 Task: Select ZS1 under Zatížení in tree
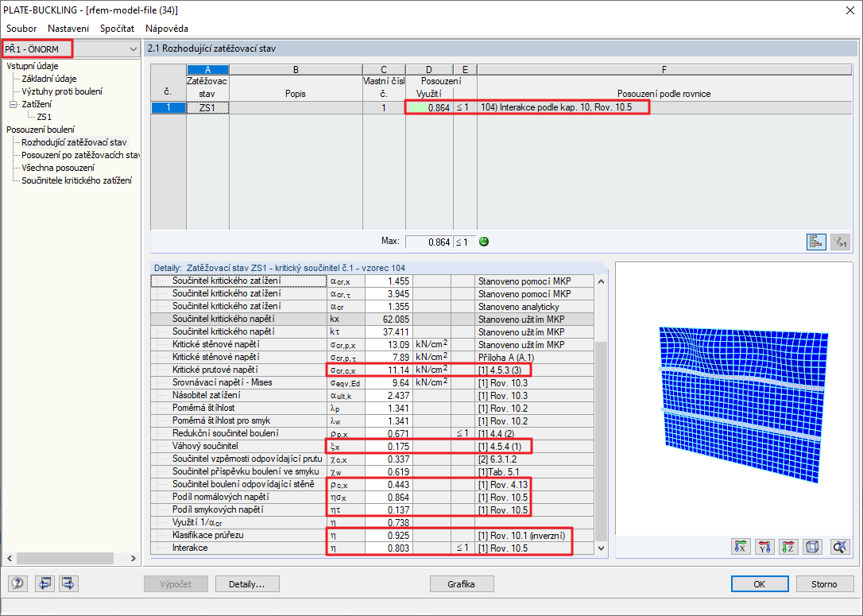[44, 117]
